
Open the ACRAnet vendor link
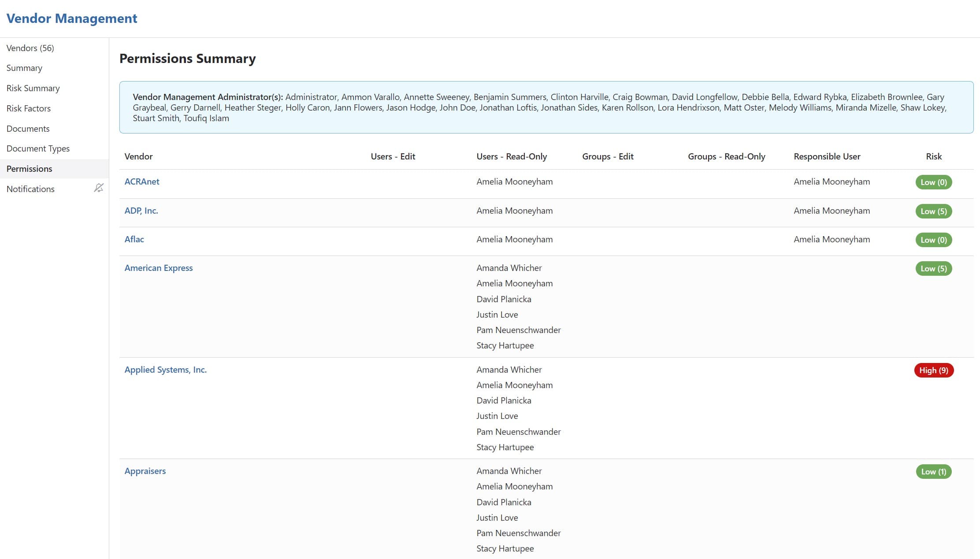click(142, 181)
